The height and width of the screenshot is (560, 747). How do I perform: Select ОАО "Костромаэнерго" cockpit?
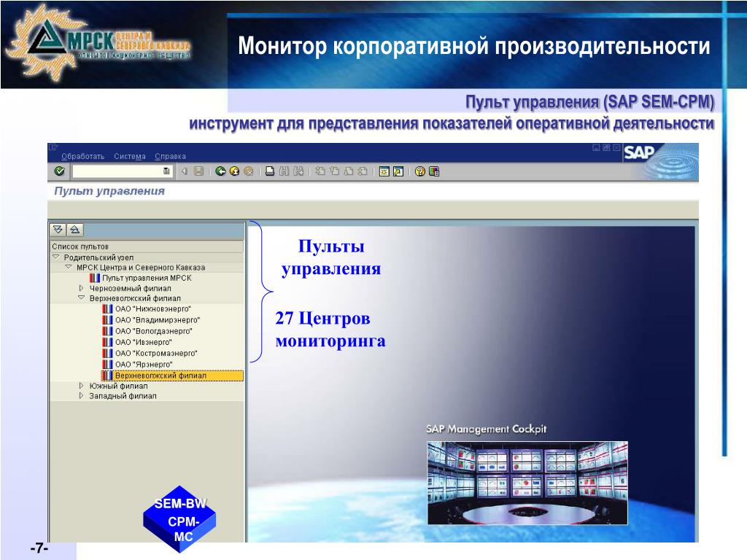[x=156, y=354]
